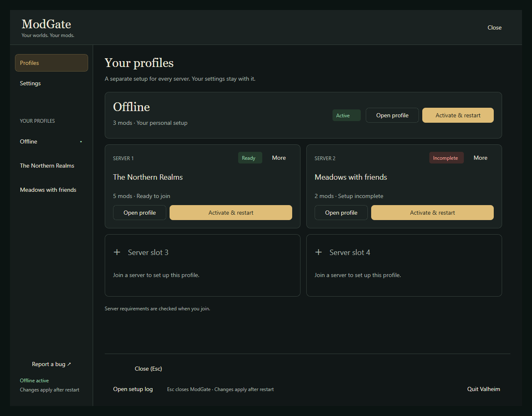The image size is (532, 416).
Task: Click the Server slot 4 label
Action: point(350,252)
